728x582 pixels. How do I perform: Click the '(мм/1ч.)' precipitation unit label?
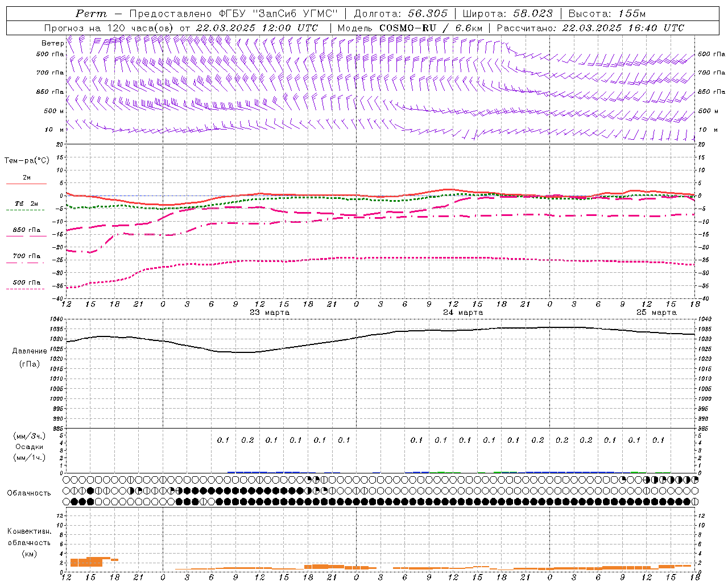[x=30, y=458]
